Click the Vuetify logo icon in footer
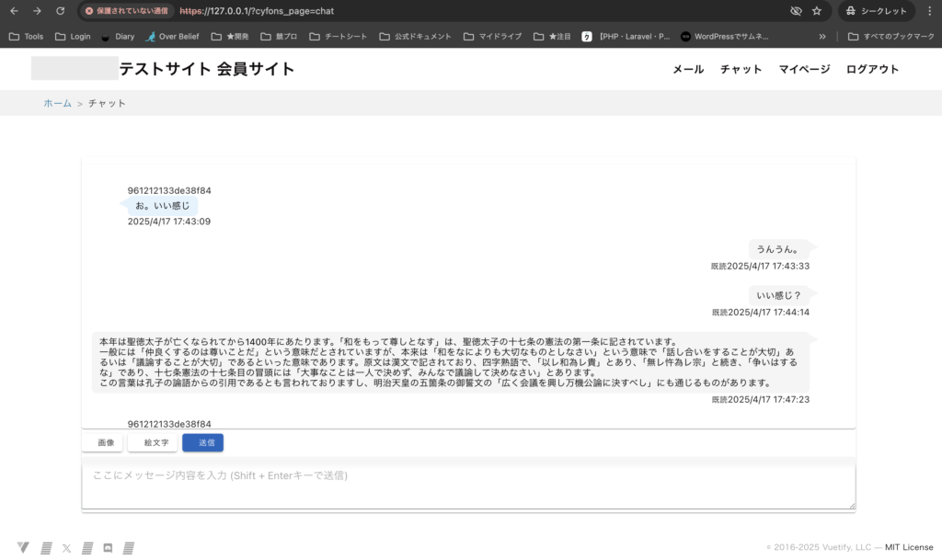 (x=23, y=548)
